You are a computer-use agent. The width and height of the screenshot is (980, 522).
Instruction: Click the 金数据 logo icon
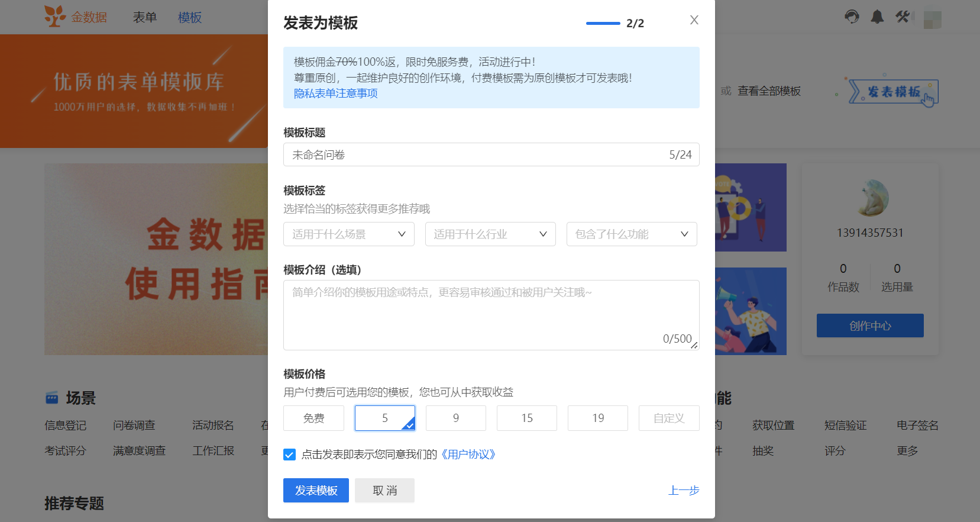(x=55, y=16)
